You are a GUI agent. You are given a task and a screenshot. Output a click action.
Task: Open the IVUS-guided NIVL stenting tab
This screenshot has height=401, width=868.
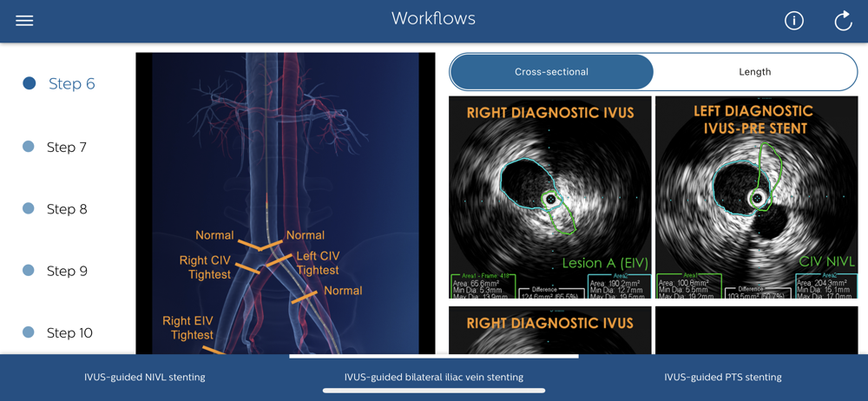(x=144, y=378)
